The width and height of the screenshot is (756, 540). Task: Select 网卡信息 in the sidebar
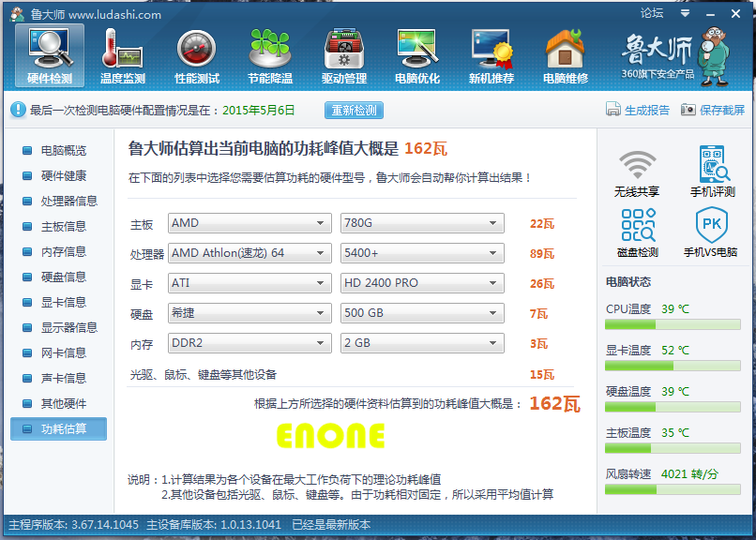pyautogui.click(x=59, y=352)
